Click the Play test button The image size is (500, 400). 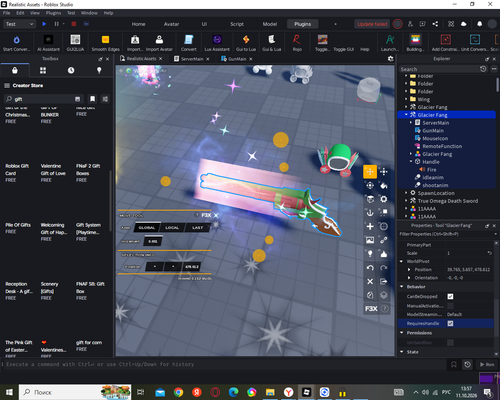(44, 24)
